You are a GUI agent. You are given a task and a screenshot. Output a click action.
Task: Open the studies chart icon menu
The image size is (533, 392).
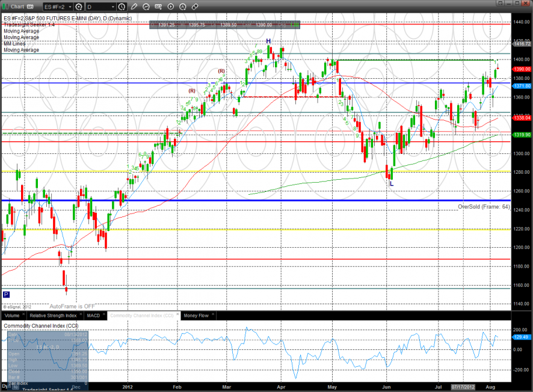146,7
